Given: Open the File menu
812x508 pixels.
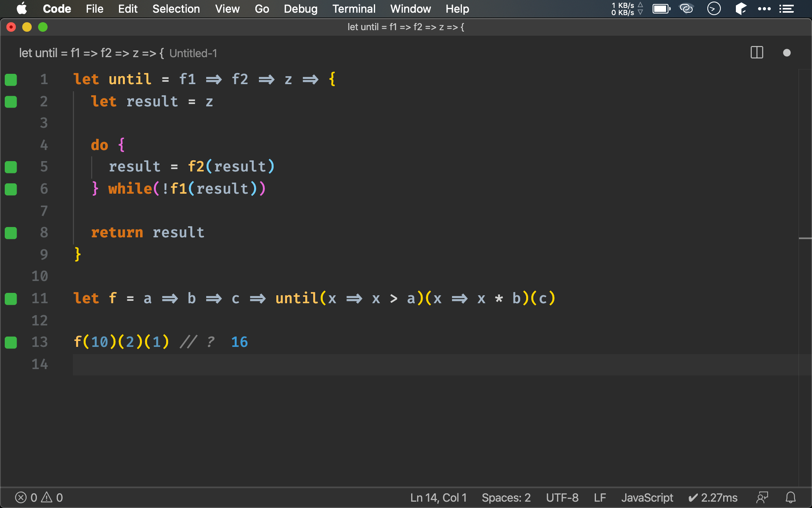Looking at the screenshot, I should (94, 9).
